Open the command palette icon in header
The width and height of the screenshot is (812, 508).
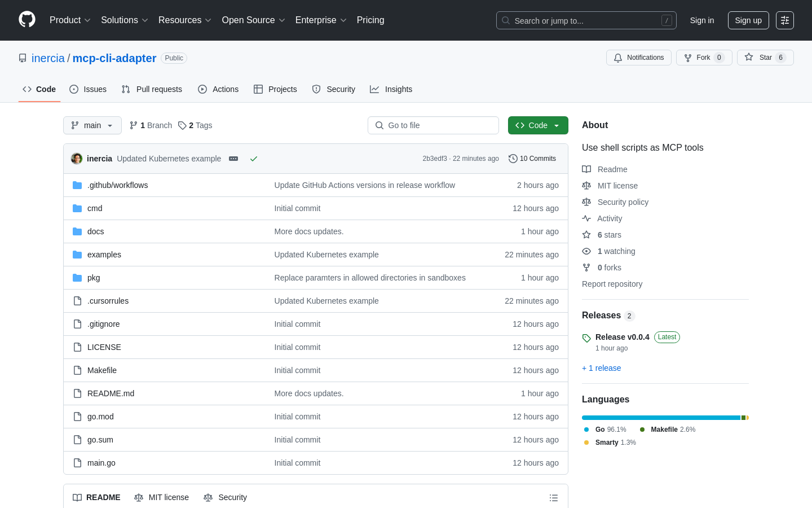coord(785,20)
